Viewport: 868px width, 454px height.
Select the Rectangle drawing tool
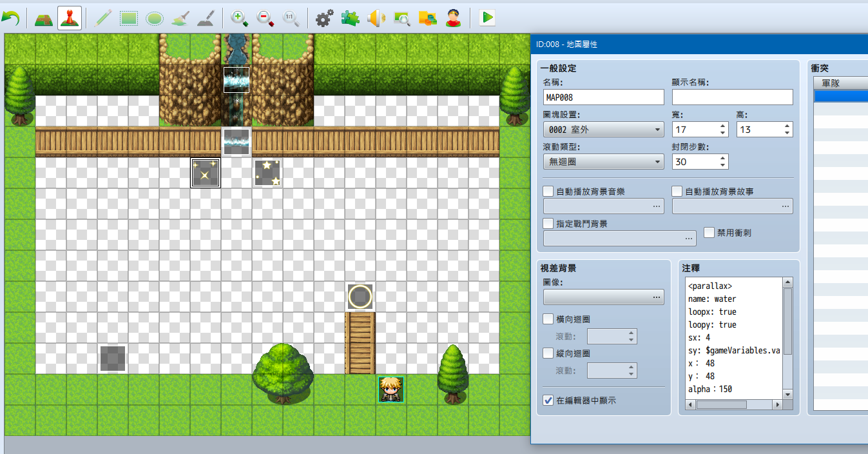pyautogui.click(x=129, y=18)
